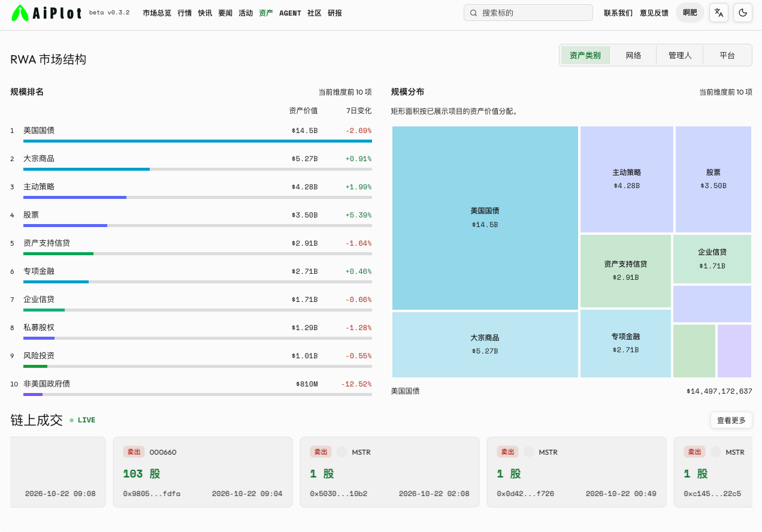Click the 企业信贷 ranking row name
The height and width of the screenshot is (532, 762).
click(39, 299)
